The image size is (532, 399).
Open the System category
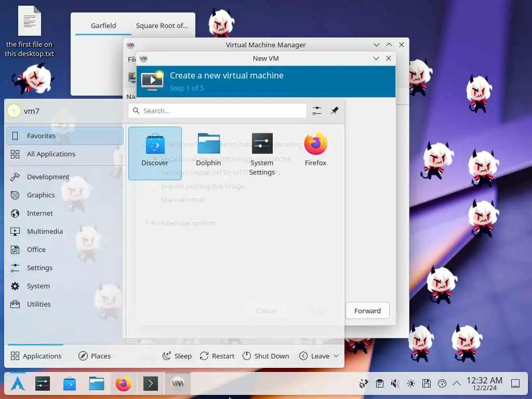coord(65,286)
